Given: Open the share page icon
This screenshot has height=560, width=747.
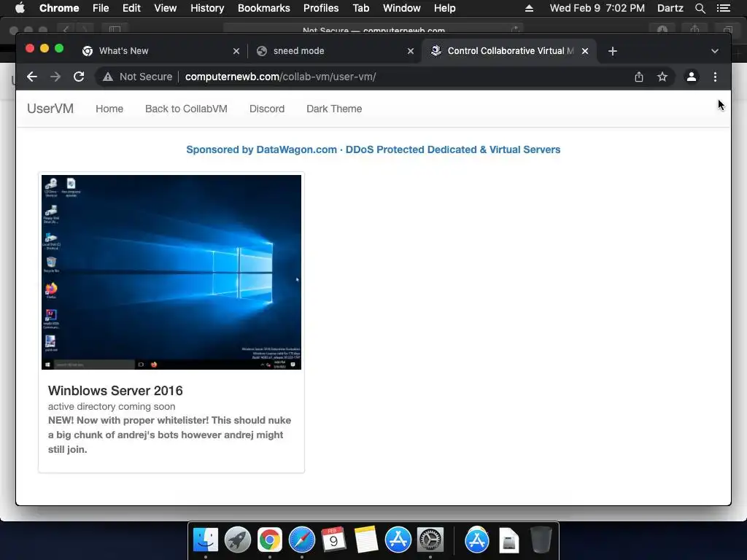Looking at the screenshot, I should click(639, 77).
